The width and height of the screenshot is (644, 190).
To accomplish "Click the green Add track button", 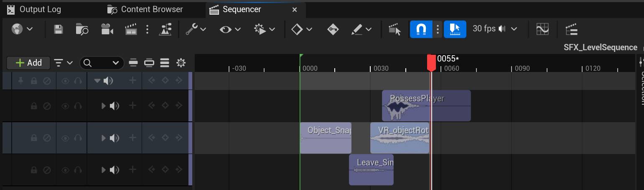I will tap(28, 63).
